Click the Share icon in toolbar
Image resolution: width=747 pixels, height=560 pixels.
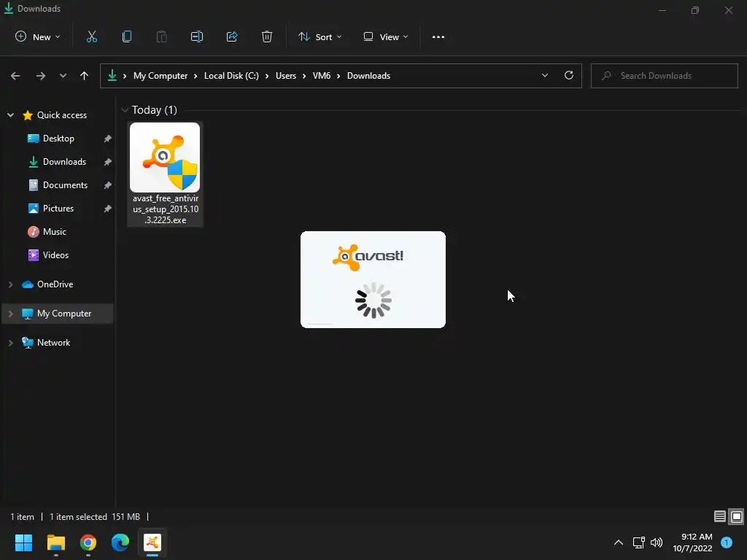[x=232, y=36]
